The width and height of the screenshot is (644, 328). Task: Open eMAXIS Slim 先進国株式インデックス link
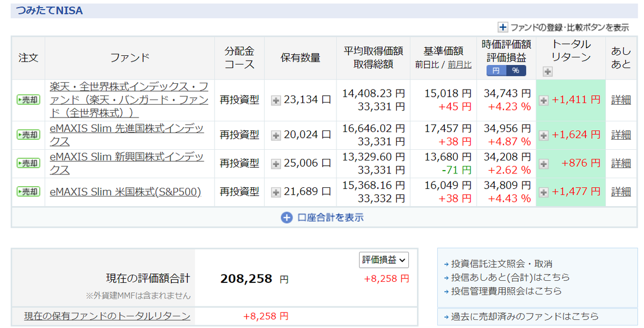pyautogui.click(x=127, y=135)
